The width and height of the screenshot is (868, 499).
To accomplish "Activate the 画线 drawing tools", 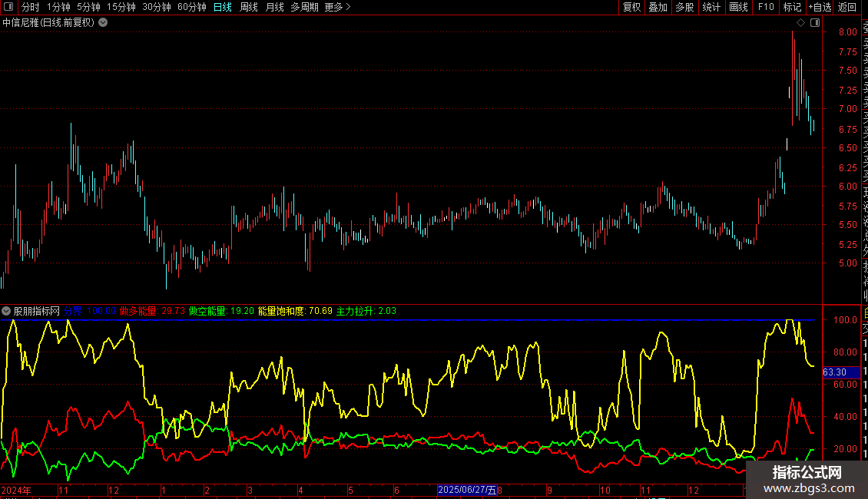I will (x=738, y=7).
